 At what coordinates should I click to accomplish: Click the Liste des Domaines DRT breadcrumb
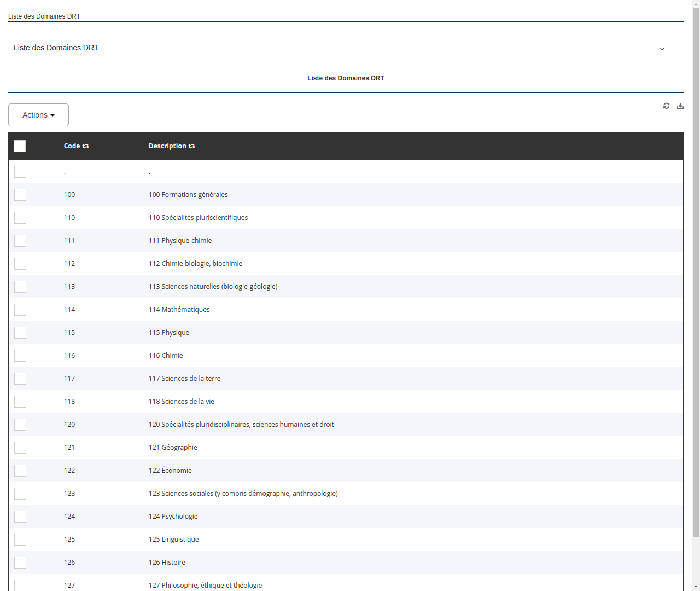(x=44, y=16)
